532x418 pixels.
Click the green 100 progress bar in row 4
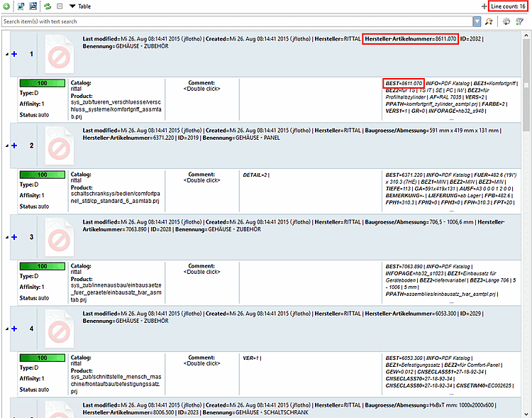pos(42,358)
